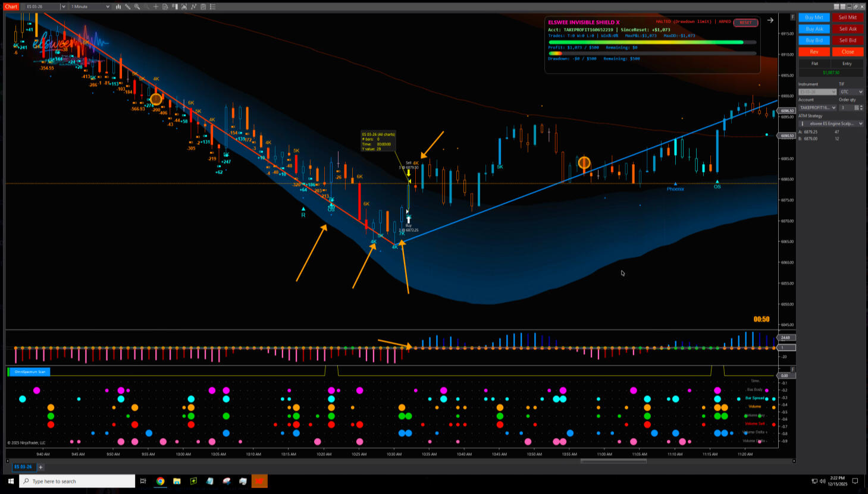This screenshot has width=868, height=494.
Task: Open the Indicators toolbar icon
Action: [x=184, y=7]
